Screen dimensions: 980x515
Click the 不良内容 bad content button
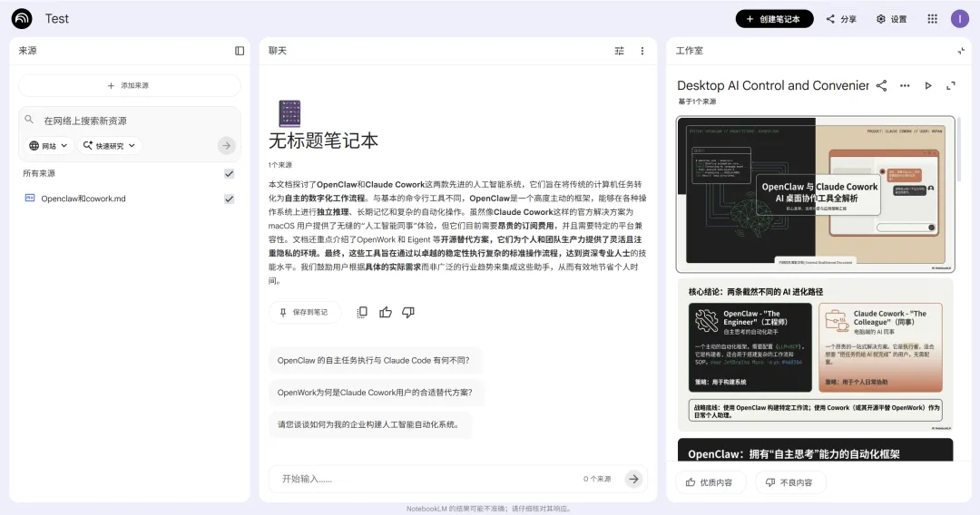click(790, 482)
